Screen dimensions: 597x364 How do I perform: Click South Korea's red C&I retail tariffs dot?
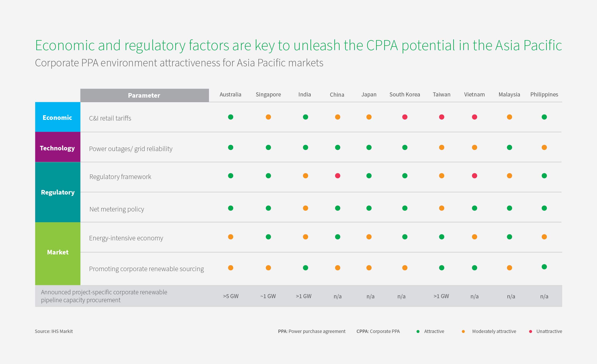click(x=405, y=117)
